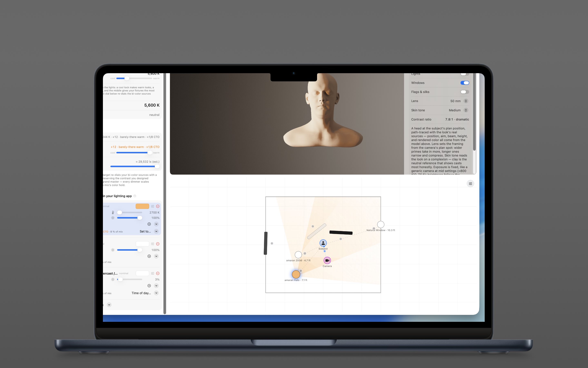Image resolution: width=588 pixels, height=368 pixels.
Task: Remove the 2700 K light
Action: pyautogui.click(x=158, y=206)
